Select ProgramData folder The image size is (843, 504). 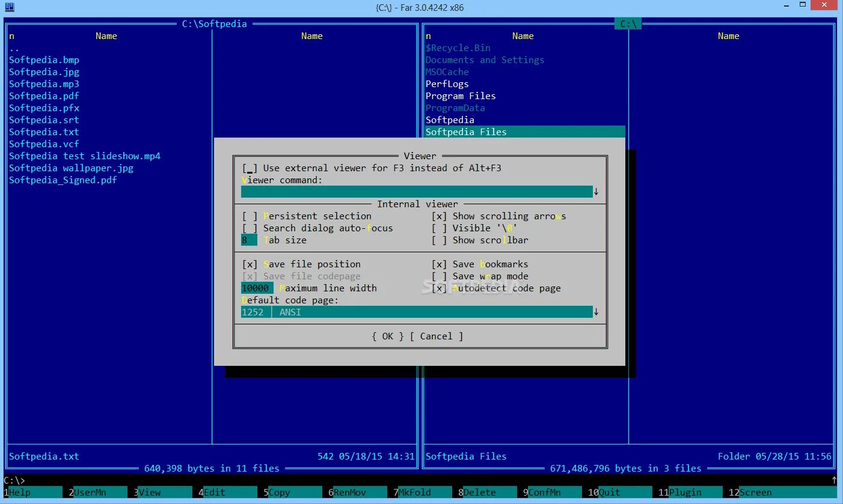(x=455, y=108)
